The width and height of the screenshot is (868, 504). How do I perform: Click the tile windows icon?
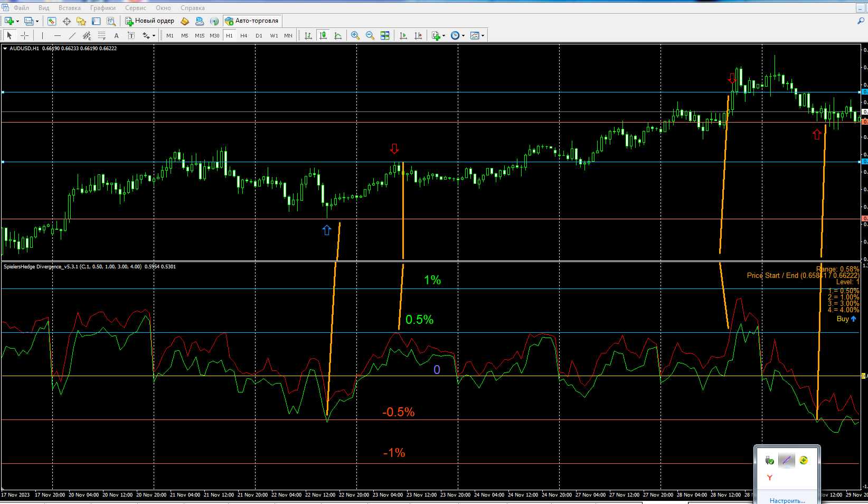tap(385, 35)
